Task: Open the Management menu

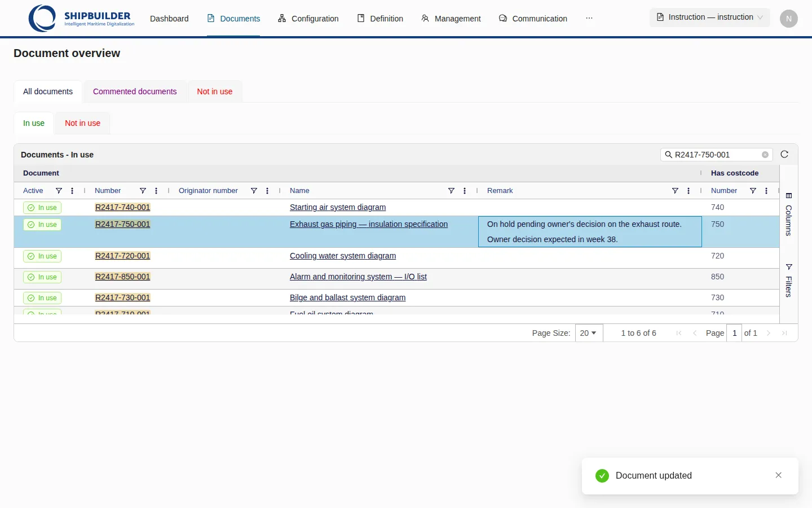Action: [451, 19]
